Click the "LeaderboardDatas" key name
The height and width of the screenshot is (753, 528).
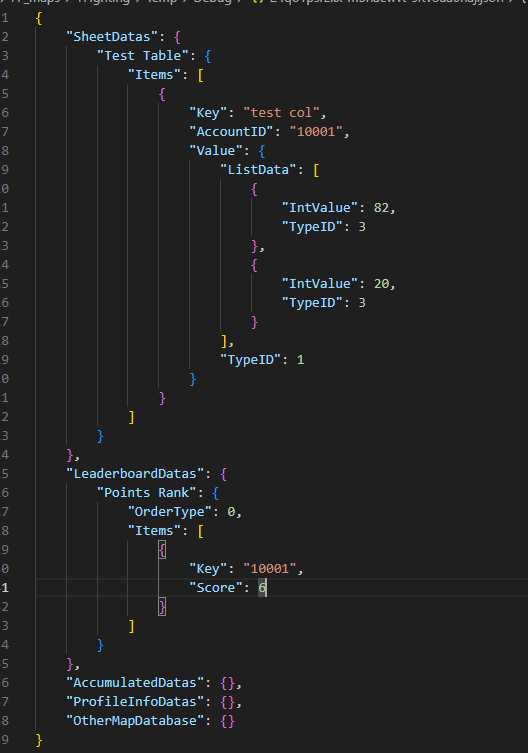click(x=135, y=474)
